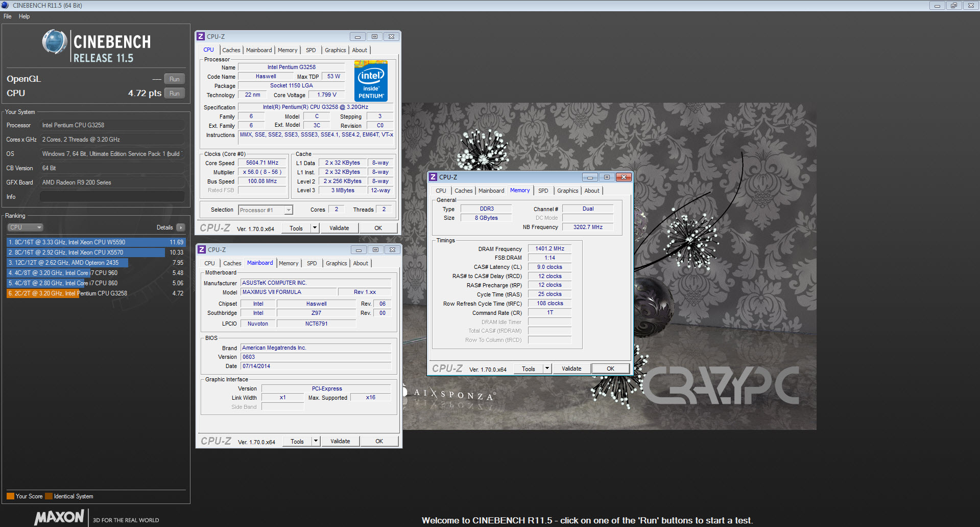Click Tools button in Memory CPU-Z window
980x527 pixels.
coord(529,369)
